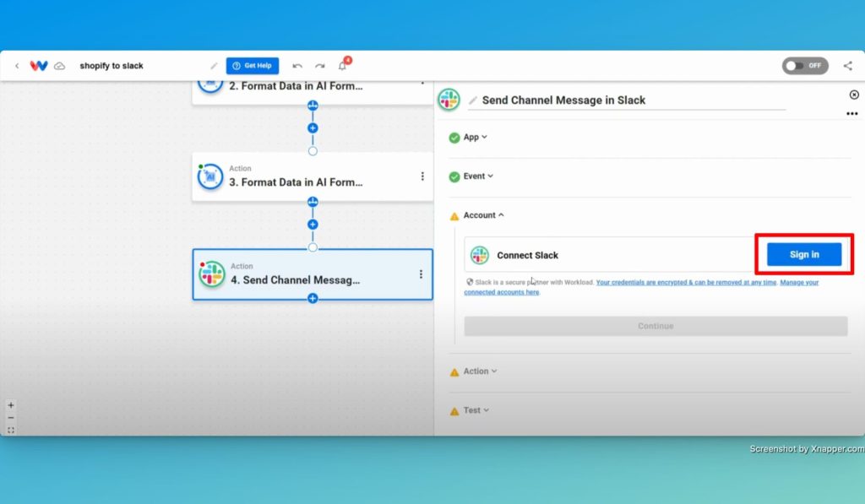The width and height of the screenshot is (865, 504).
Task: Add branch icon below step 3
Action: [313, 202]
